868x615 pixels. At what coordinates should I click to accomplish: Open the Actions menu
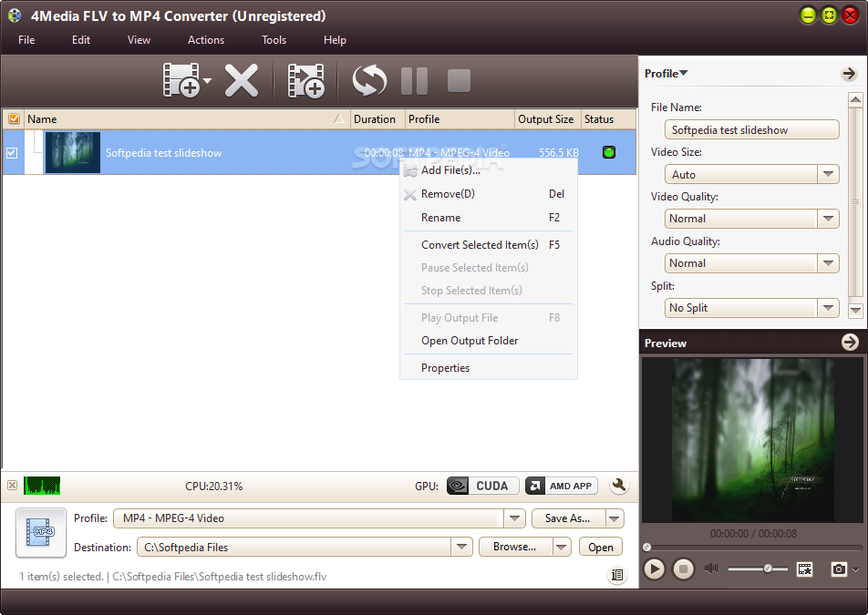[206, 40]
